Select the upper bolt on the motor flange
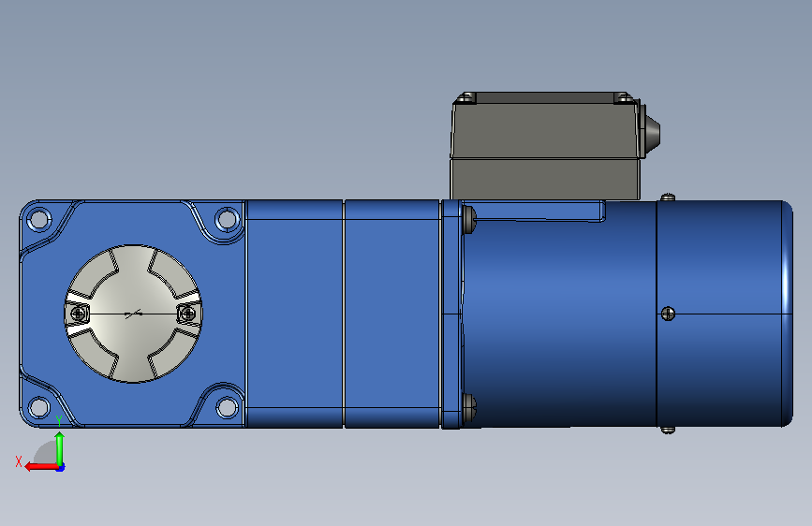Viewport: 812px width, 526px height. point(469,220)
